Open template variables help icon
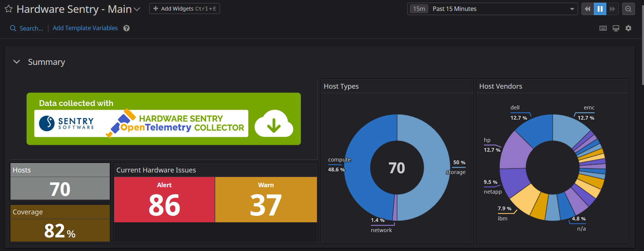 (127, 28)
